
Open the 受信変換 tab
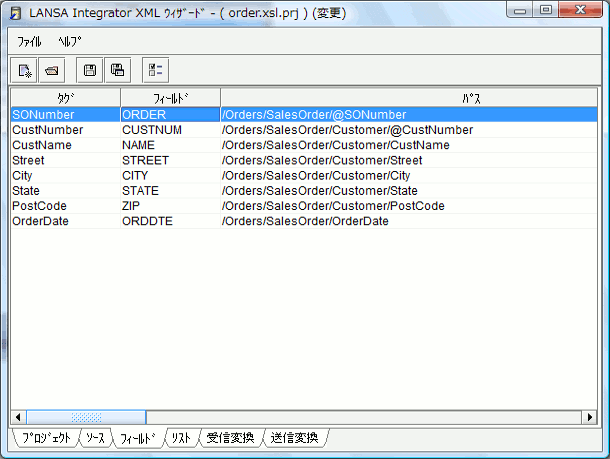230,438
